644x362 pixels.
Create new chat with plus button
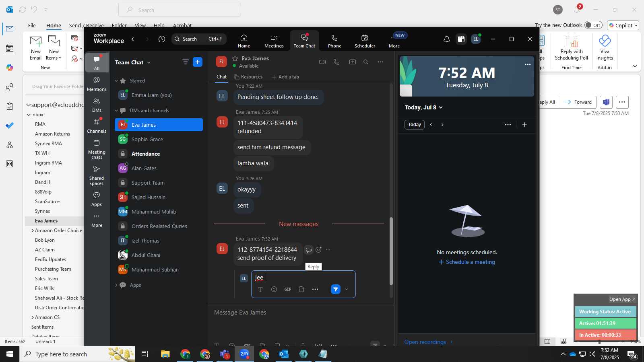tap(198, 62)
